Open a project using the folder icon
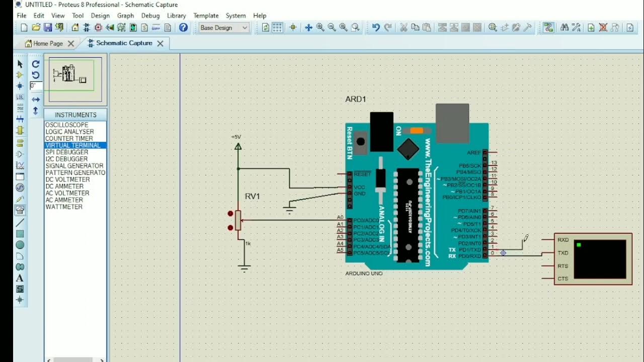The image size is (644, 362). 36,28
